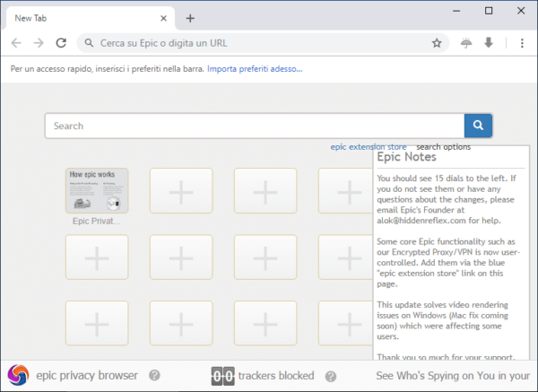This screenshot has width=538, height=392.
Task: Click the magnifier icon in address bar
Action: (89, 43)
